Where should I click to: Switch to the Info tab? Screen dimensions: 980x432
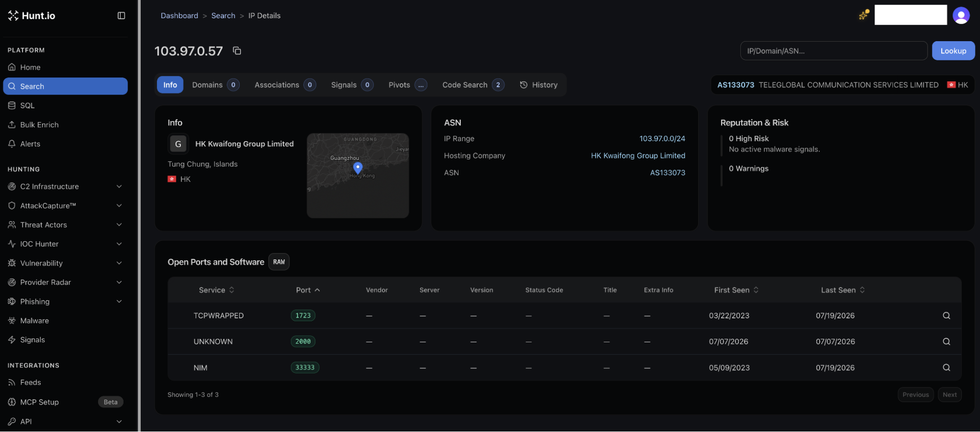click(x=170, y=85)
